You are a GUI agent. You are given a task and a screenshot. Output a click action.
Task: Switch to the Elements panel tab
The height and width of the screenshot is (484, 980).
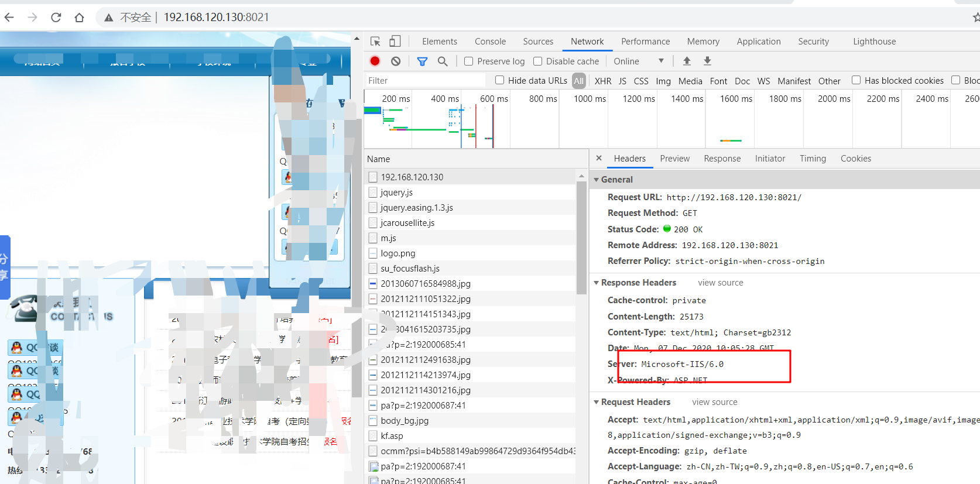coord(440,42)
